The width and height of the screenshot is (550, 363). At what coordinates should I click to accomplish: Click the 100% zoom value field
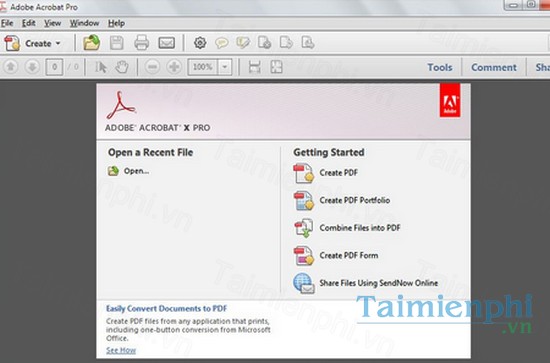pyautogui.click(x=203, y=67)
